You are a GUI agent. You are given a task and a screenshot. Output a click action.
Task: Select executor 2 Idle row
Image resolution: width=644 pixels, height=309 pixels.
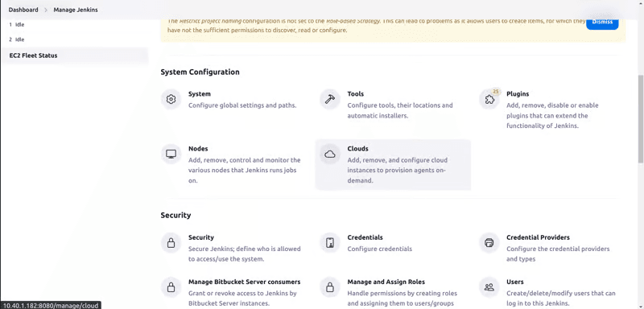(74, 39)
